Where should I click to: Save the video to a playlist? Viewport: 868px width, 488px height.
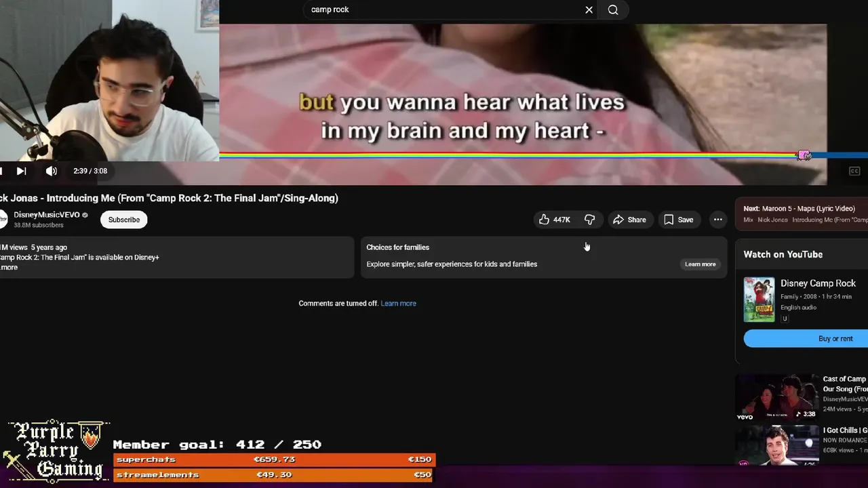pyautogui.click(x=679, y=220)
